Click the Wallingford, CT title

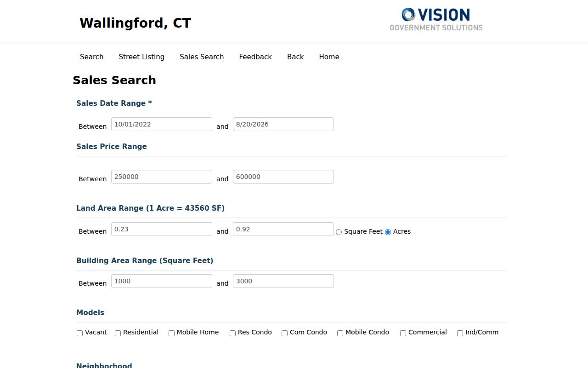coord(135,23)
